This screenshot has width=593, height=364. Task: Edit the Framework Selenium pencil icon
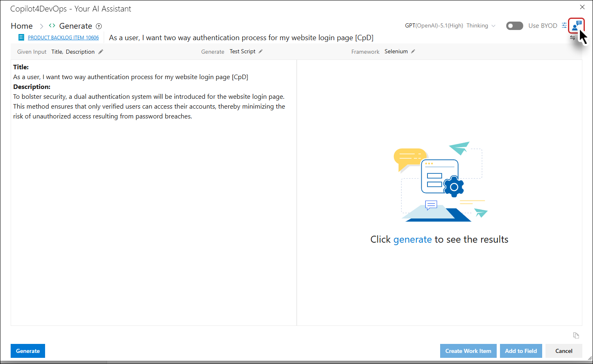click(413, 51)
